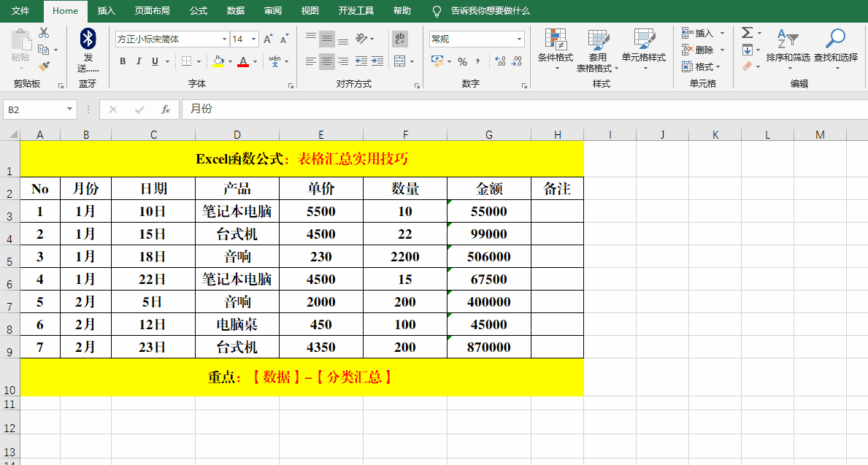The image size is (868, 465).
Task: Open 套用表格格式 table format
Action: click(x=597, y=50)
